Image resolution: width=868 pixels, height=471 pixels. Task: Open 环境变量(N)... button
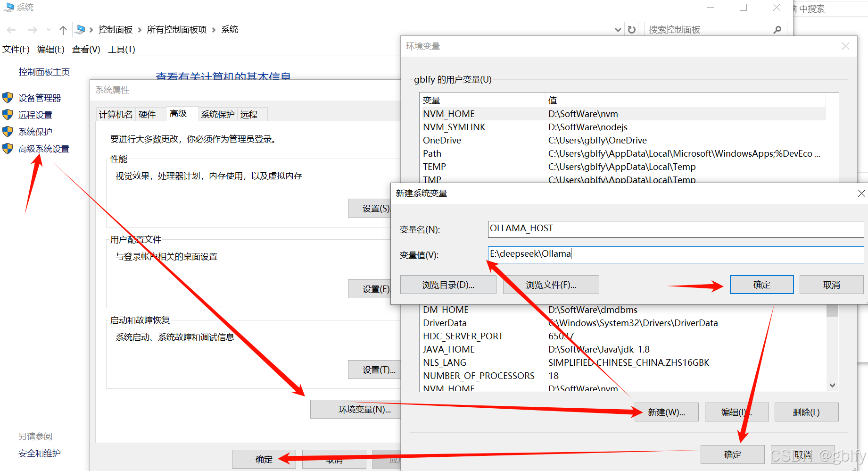click(356, 409)
